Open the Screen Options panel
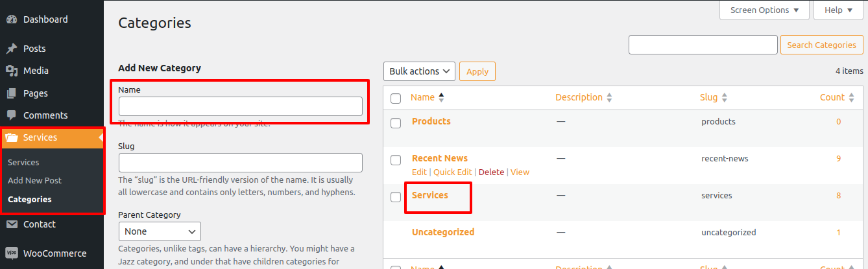Viewport: 868px width, 269px height. pyautogui.click(x=764, y=10)
